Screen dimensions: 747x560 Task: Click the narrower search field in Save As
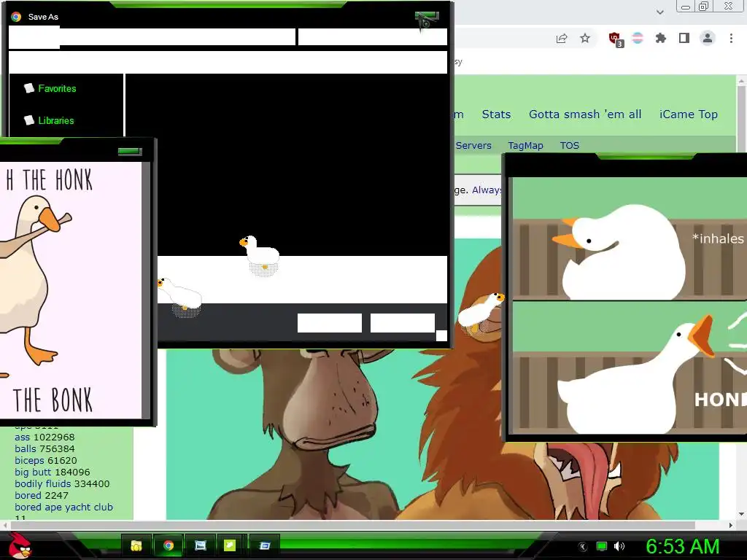click(x=373, y=36)
